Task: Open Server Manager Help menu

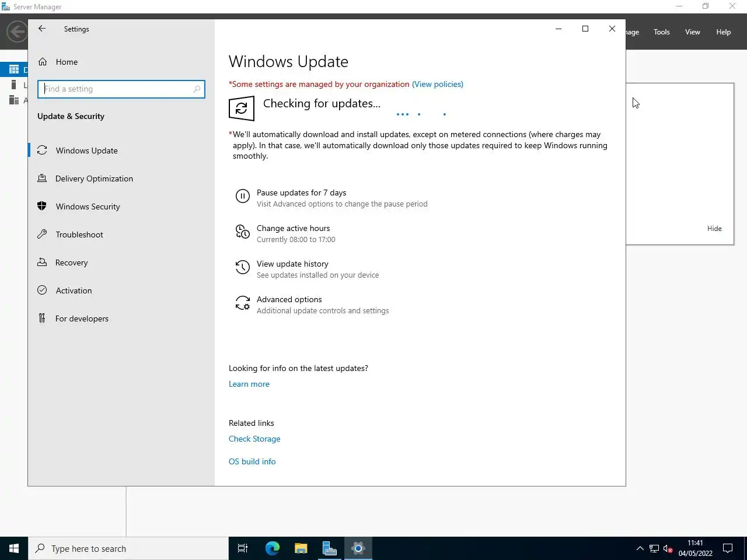Action: (723, 32)
